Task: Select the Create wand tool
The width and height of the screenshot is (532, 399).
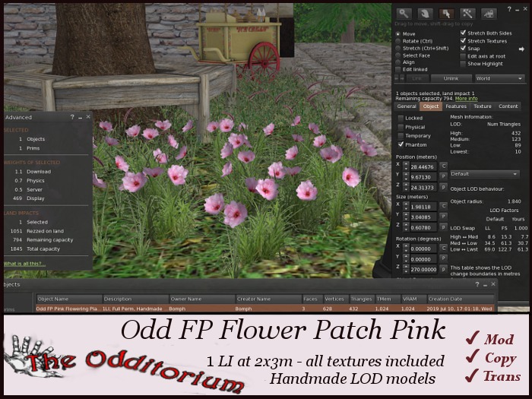Action: 467,14
